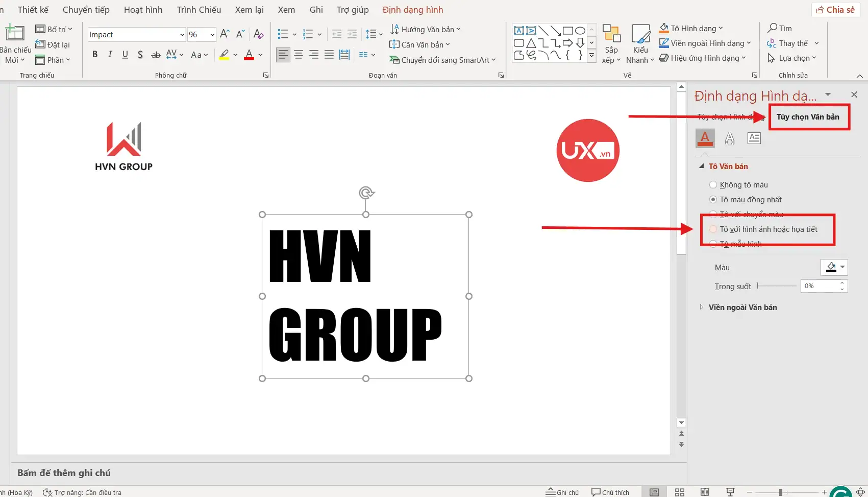The image size is (868, 497).
Task: Click 'Bấm để thêm ghi chú' notes area
Action: (64, 472)
